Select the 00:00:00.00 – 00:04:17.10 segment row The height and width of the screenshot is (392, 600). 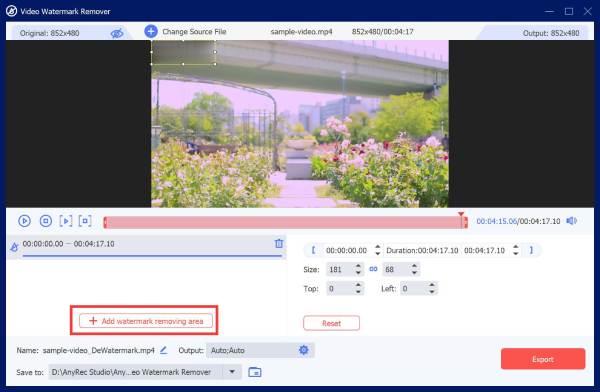point(147,247)
